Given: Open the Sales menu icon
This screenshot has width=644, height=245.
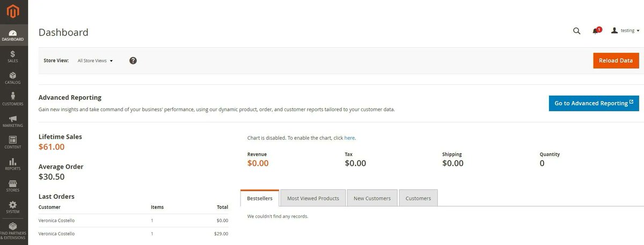Looking at the screenshot, I should click(x=13, y=54).
